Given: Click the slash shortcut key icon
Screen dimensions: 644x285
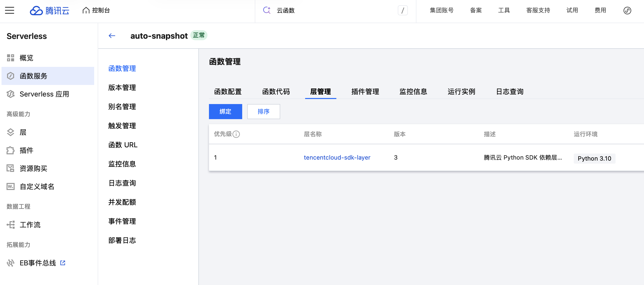Looking at the screenshot, I should (x=403, y=10).
